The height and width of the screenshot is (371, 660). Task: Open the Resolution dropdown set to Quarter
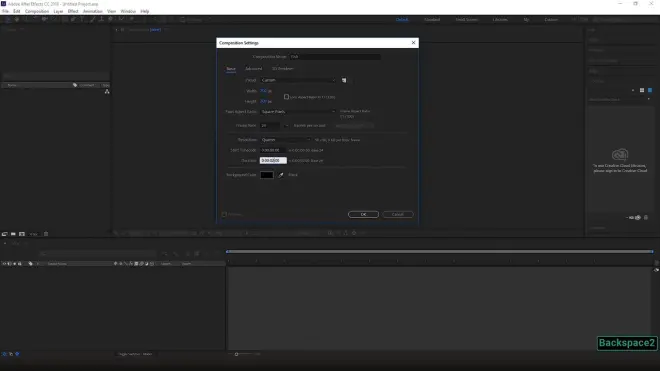coord(285,140)
